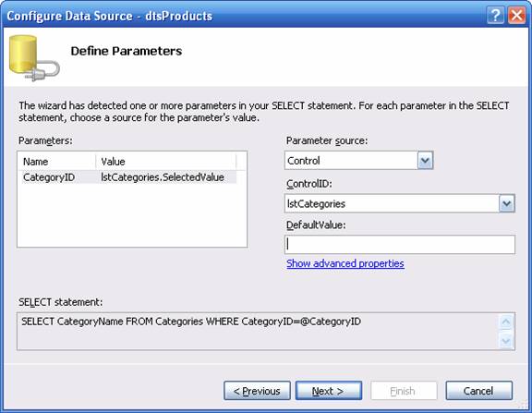Click the lstCategories.SelectedValue cell
Screen dimensions: 532x413
(163, 177)
